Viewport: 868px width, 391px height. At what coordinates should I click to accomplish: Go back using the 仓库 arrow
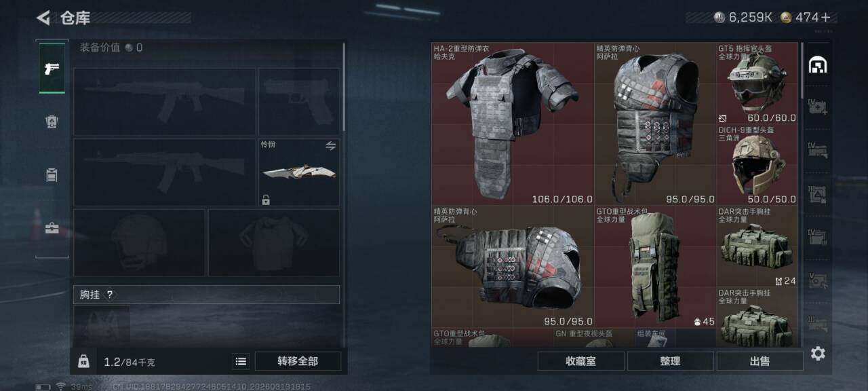(44, 18)
